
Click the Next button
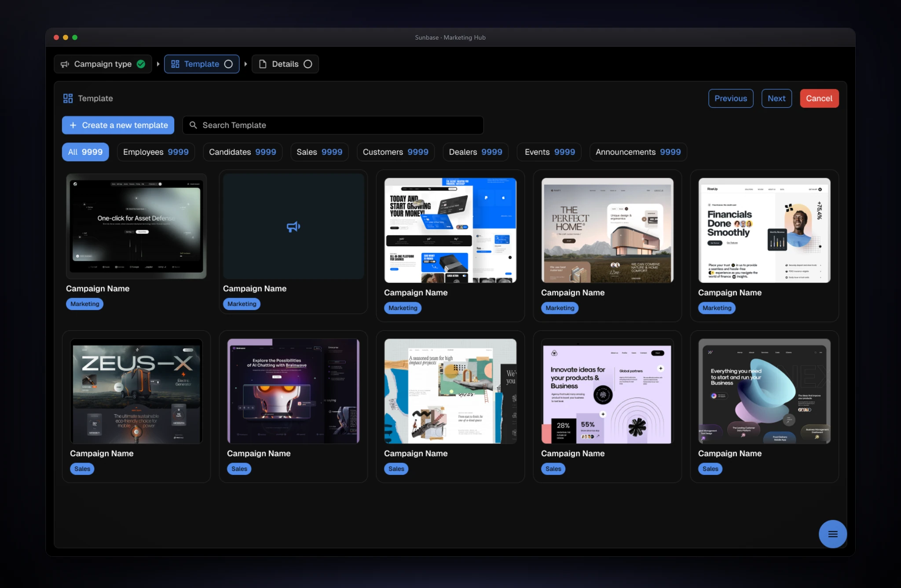point(776,99)
